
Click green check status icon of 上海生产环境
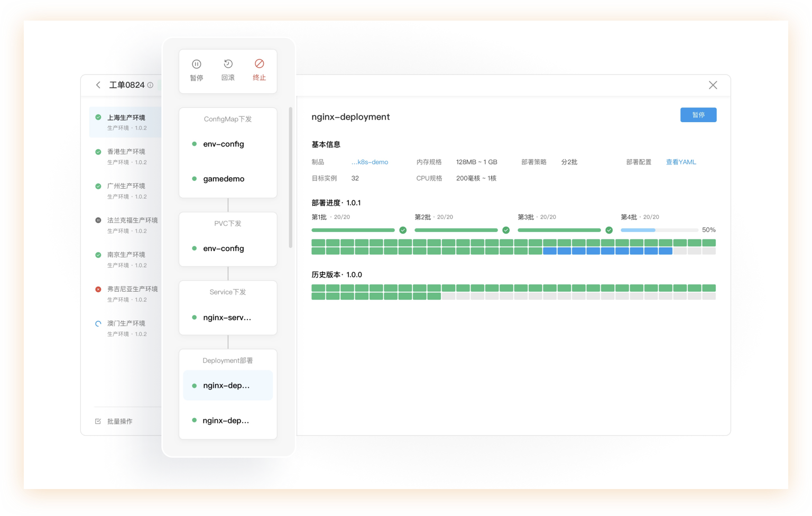click(98, 117)
